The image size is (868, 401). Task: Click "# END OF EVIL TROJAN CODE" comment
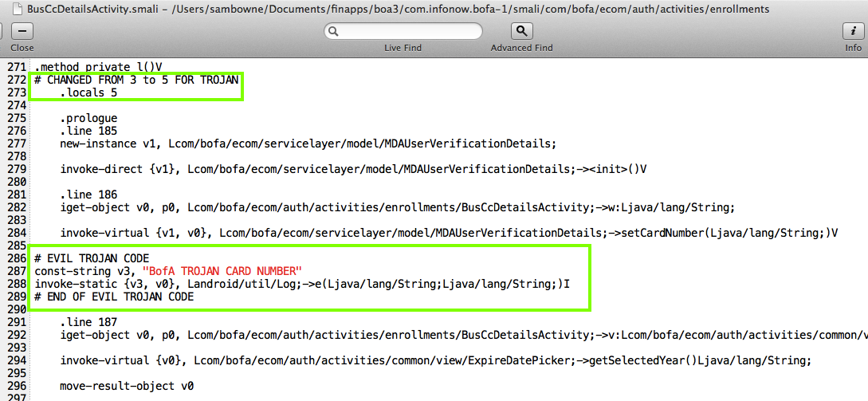point(113,297)
